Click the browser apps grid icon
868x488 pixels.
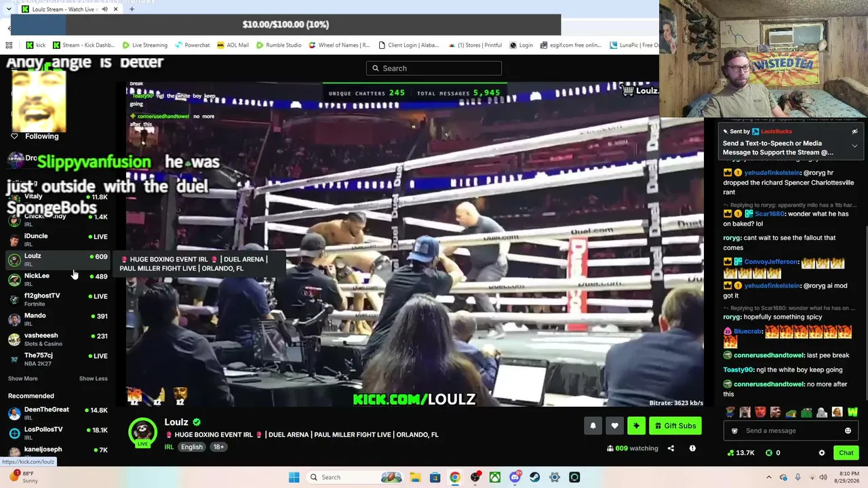pos(9,45)
